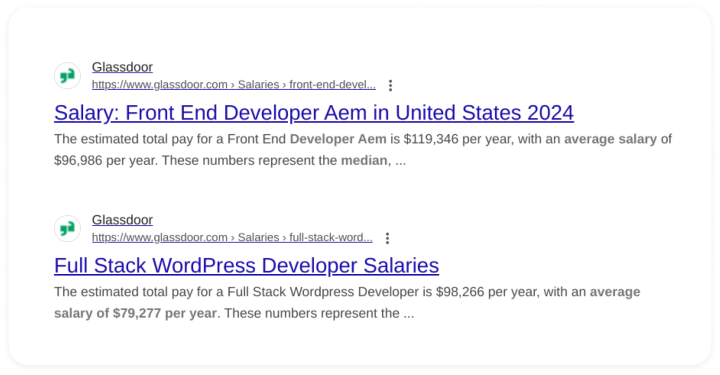Viewport: 720px width, 375px height.
Task: Click snippet text mentioning $79,277 per year
Action: [x=165, y=313]
